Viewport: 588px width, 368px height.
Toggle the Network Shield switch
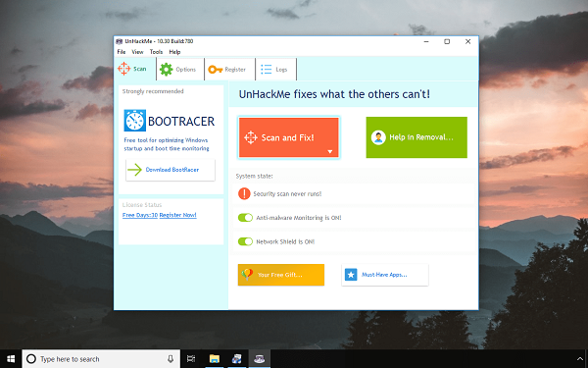coord(245,241)
